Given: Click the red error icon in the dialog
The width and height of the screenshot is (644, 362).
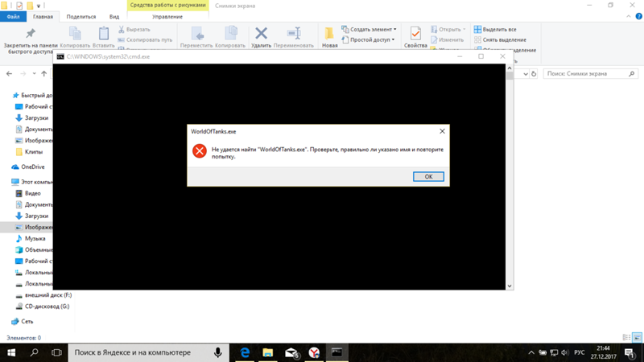Looking at the screenshot, I should click(200, 151).
